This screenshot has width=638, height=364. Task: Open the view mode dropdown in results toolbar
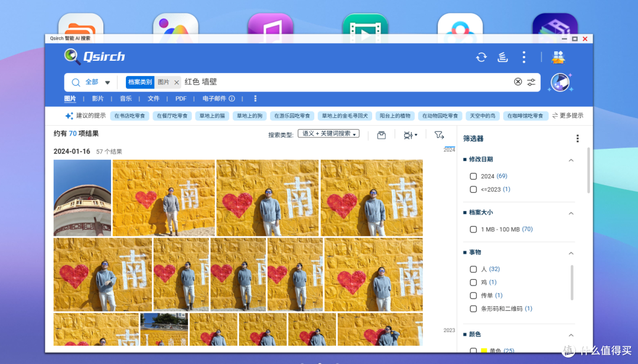click(x=410, y=135)
